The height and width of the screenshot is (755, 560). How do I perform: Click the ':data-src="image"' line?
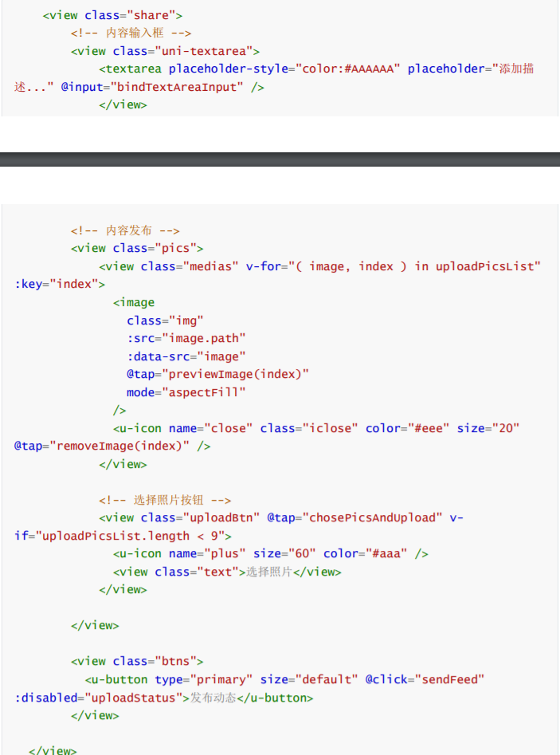tap(186, 356)
